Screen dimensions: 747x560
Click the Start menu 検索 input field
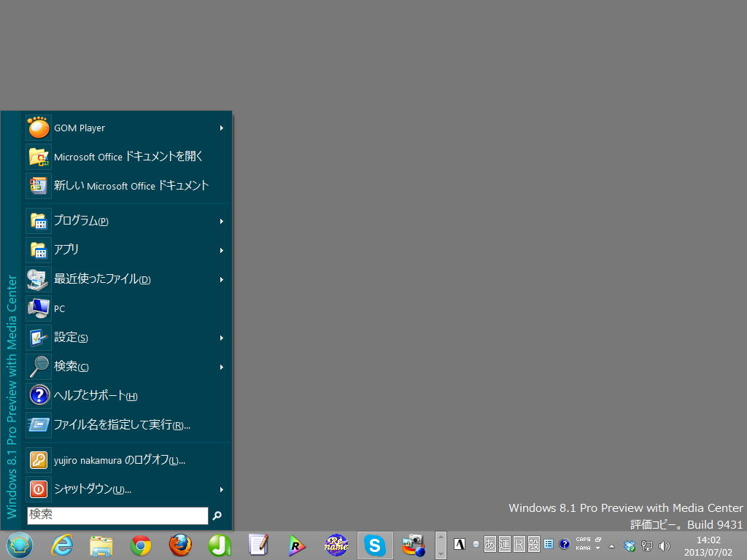click(x=117, y=516)
